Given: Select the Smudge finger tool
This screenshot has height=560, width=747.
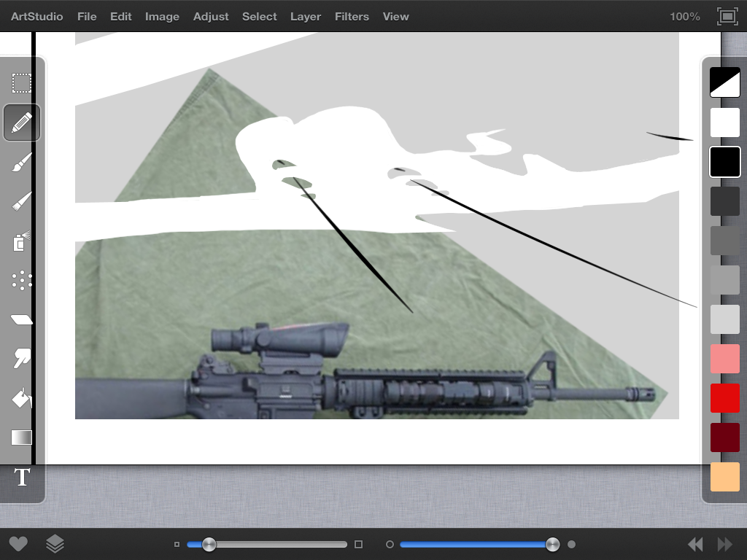Looking at the screenshot, I should click(x=21, y=358).
